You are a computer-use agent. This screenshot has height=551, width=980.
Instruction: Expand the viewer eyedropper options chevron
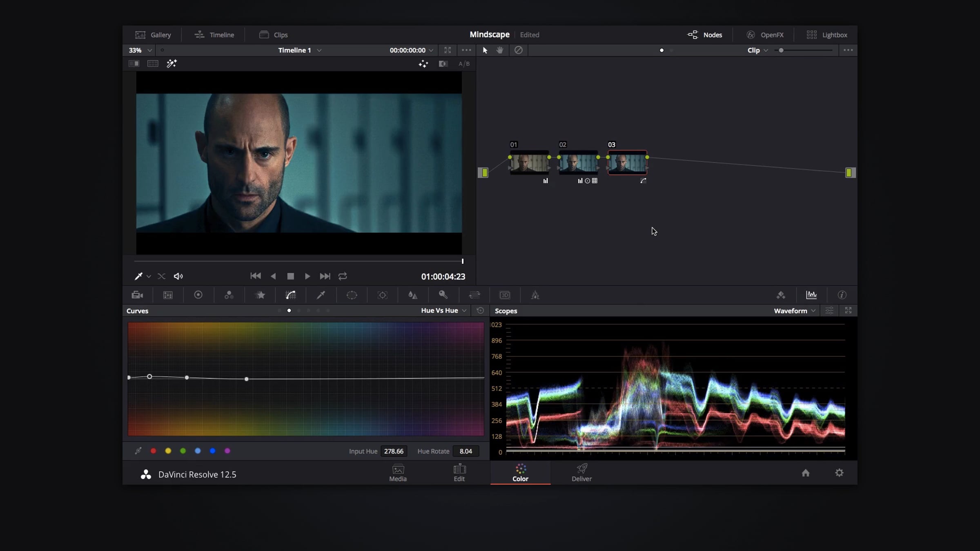tap(149, 277)
